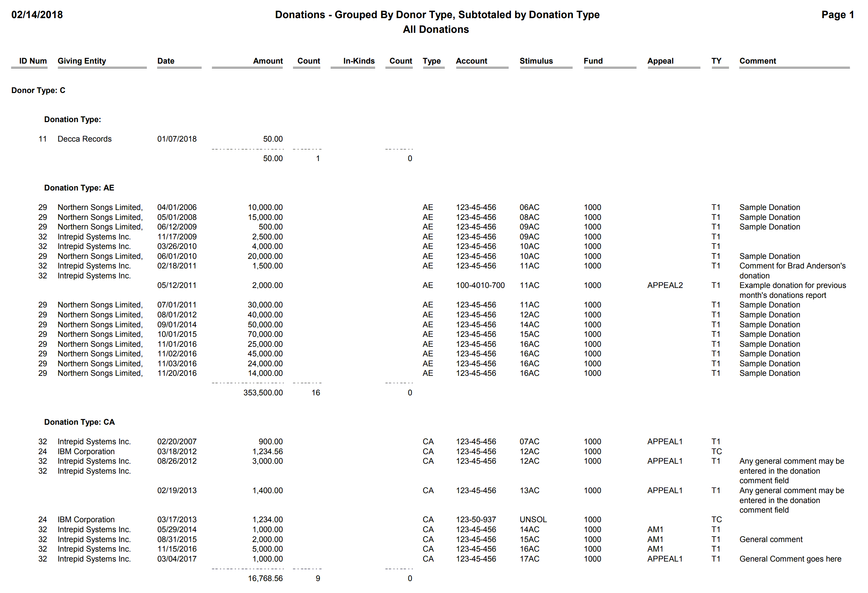Click the AM1 appeal dated 05/29/2014
Image resolution: width=868 pixels, height=593 pixels.
(x=655, y=529)
